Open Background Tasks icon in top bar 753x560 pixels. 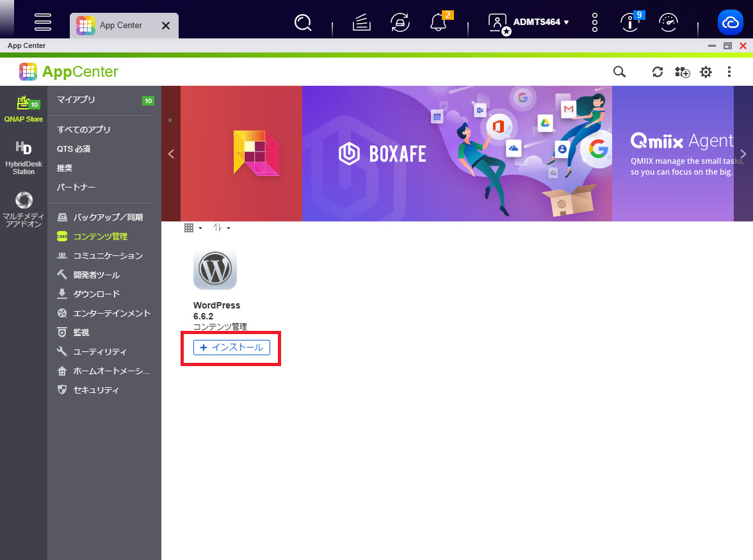click(362, 22)
